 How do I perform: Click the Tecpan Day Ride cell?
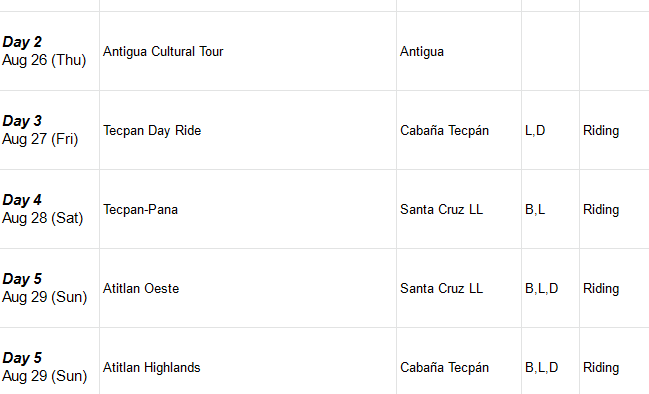pyautogui.click(x=248, y=130)
